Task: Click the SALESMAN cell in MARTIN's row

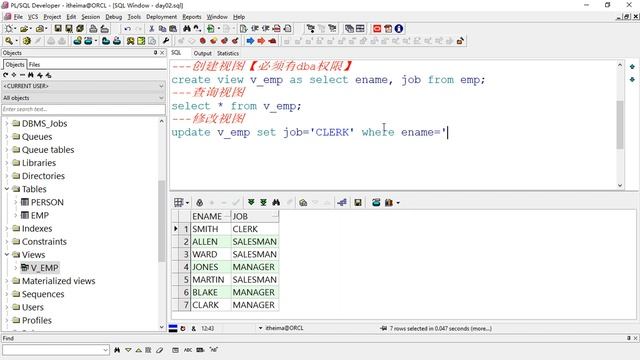Action: [255, 280]
